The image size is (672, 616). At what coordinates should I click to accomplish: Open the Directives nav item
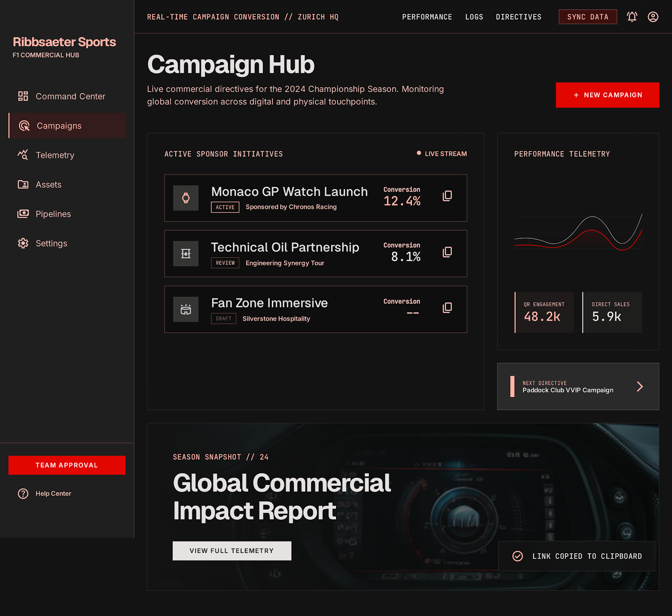point(519,17)
